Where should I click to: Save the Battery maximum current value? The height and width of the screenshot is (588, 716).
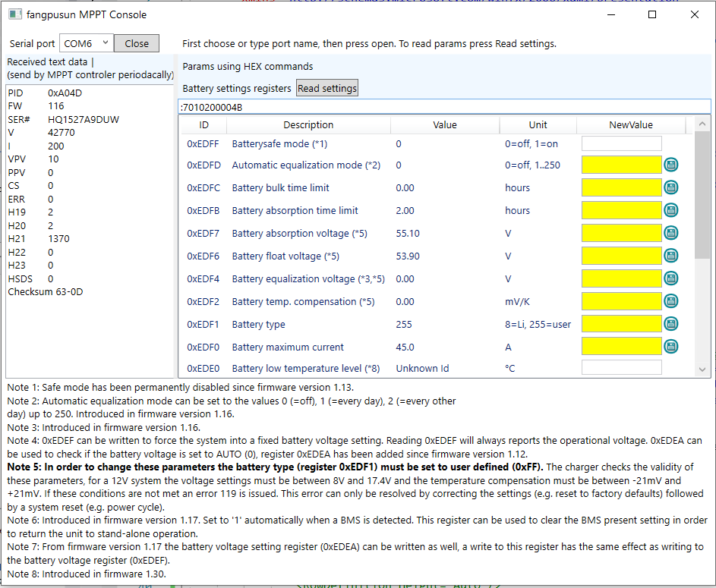click(x=670, y=347)
